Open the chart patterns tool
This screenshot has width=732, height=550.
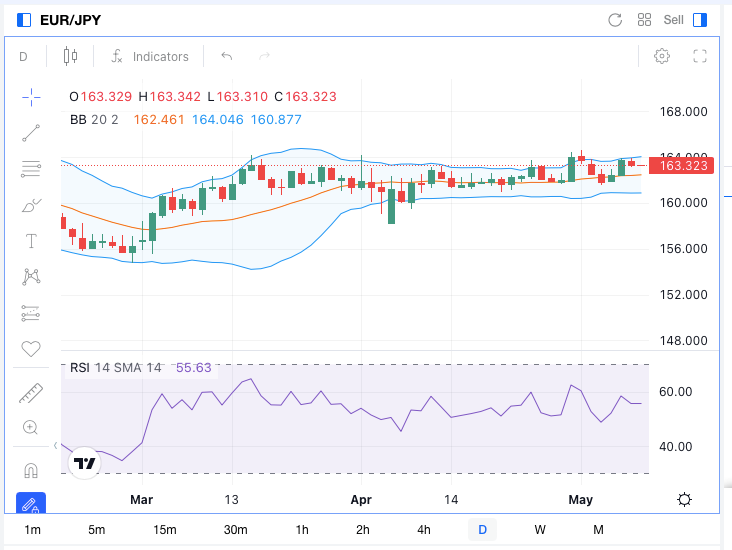[x=31, y=277]
